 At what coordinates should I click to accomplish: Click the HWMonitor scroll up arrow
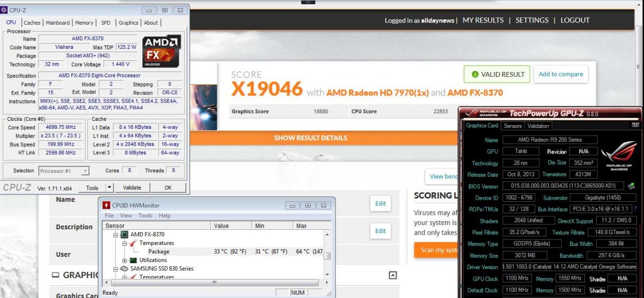pos(327,234)
